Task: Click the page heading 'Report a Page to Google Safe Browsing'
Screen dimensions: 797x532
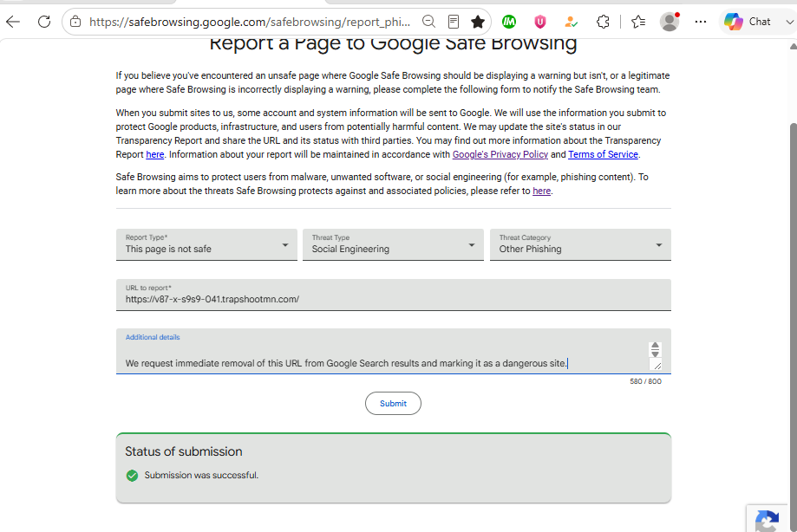Action: [x=393, y=43]
